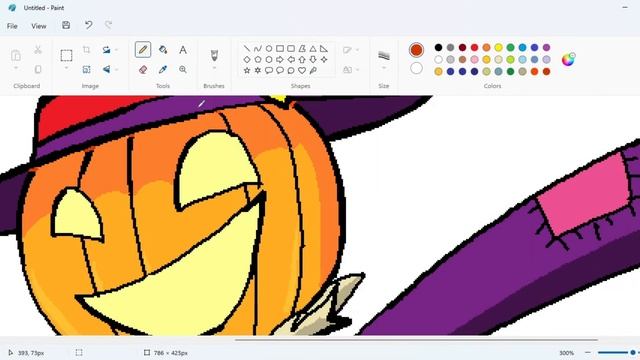Viewport: 640px width, 360px height.
Task: Click the zoom out minus button
Action: [588, 352]
